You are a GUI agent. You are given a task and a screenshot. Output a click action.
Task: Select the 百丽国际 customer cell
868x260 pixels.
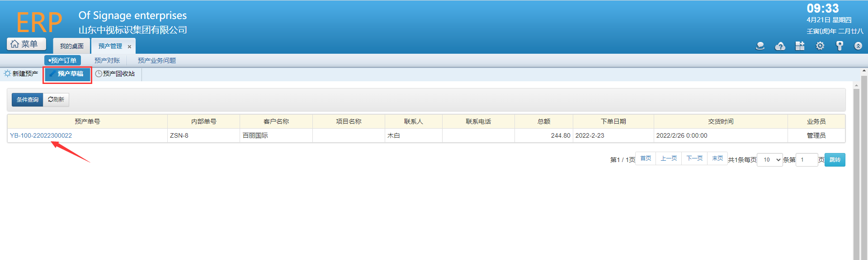point(276,135)
